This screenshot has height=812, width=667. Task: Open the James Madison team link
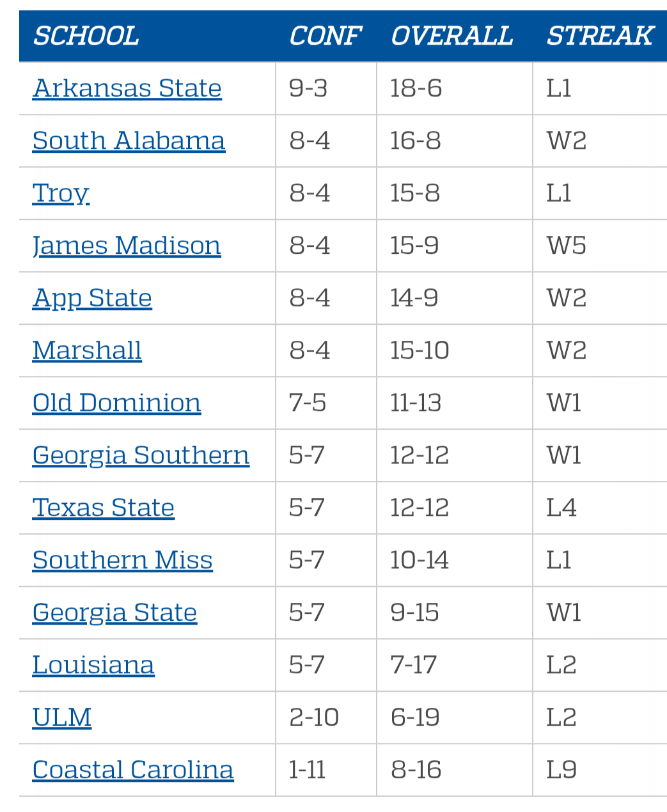[x=127, y=246]
